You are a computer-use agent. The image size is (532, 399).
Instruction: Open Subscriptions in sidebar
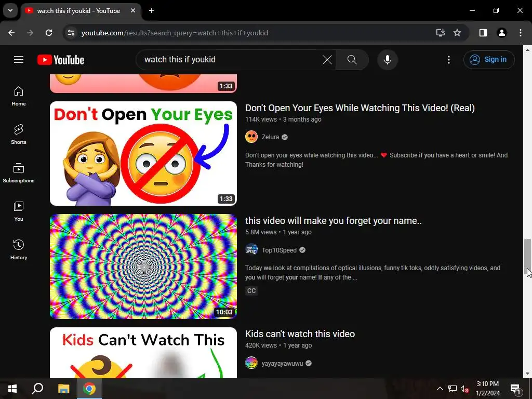pyautogui.click(x=19, y=173)
